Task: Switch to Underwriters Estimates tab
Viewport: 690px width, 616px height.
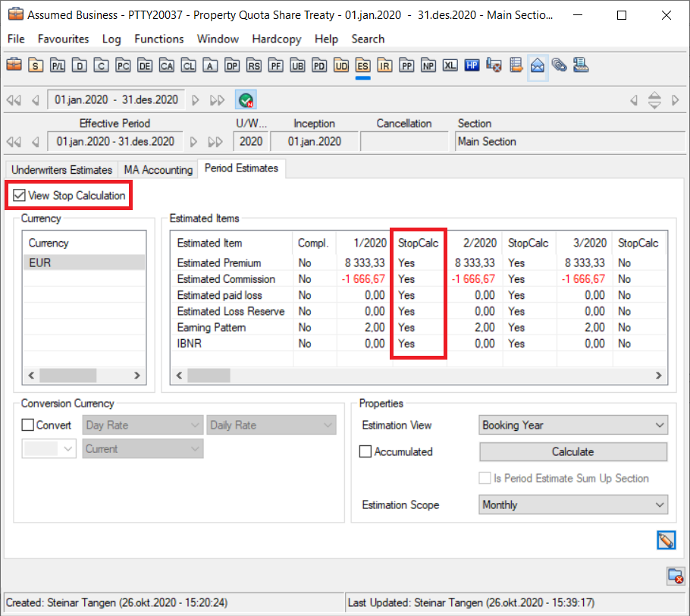Action: point(61,170)
